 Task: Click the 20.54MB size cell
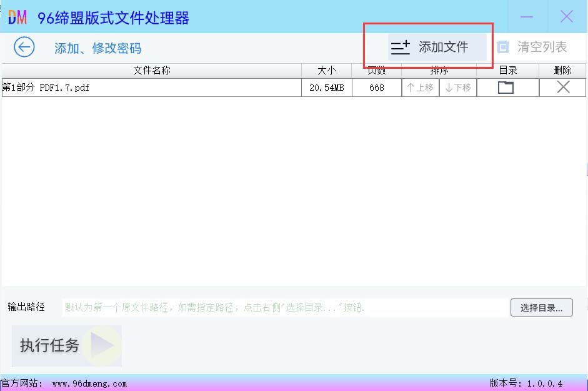pos(326,88)
